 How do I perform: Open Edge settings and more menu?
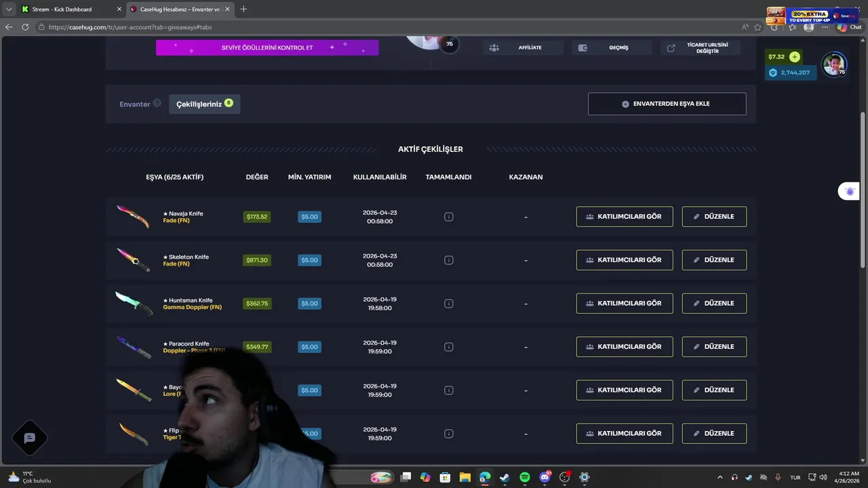pos(825,27)
